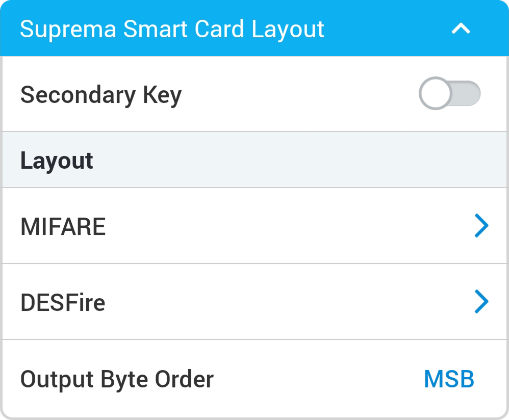The height and width of the screenshot is (420, 509).
Task: Collapse the Suprema Smart Card Layout panel
Action: 461,29
